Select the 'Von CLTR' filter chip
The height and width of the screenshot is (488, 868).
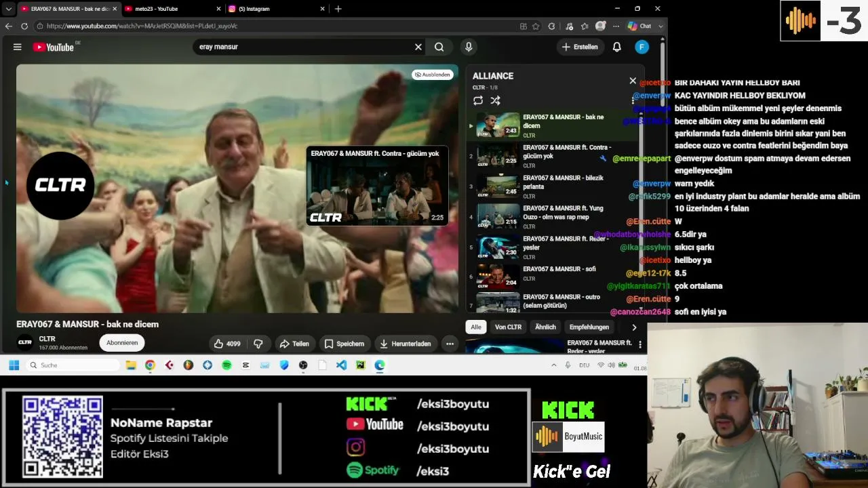[x=508, y=327]
